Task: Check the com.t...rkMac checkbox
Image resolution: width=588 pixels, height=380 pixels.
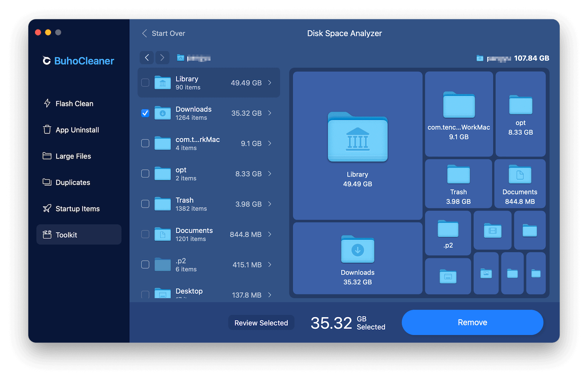Action: [145, 143]
